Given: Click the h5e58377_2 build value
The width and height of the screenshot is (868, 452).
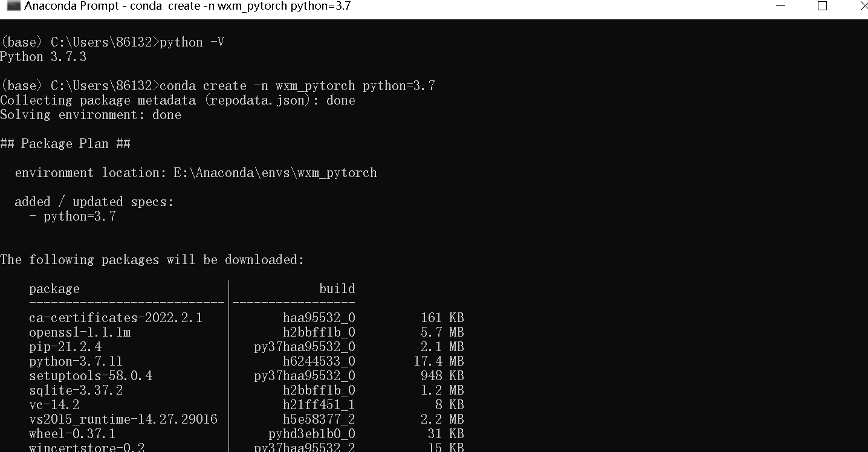Looking at the screenshot, I should 319,419.
